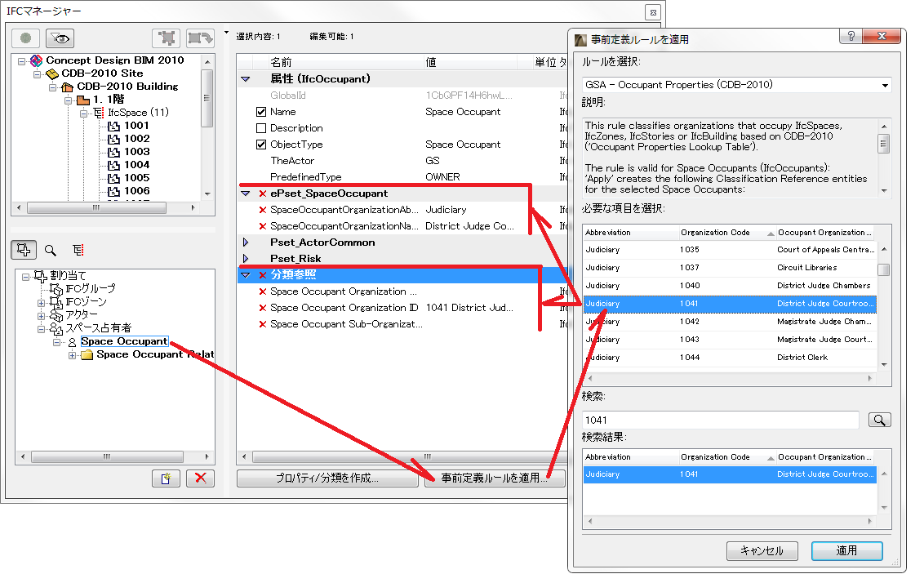The height and width of the screenshot is (574, 924).
Task: Select the スペース占有者 tree item
Action: [91, 327]
